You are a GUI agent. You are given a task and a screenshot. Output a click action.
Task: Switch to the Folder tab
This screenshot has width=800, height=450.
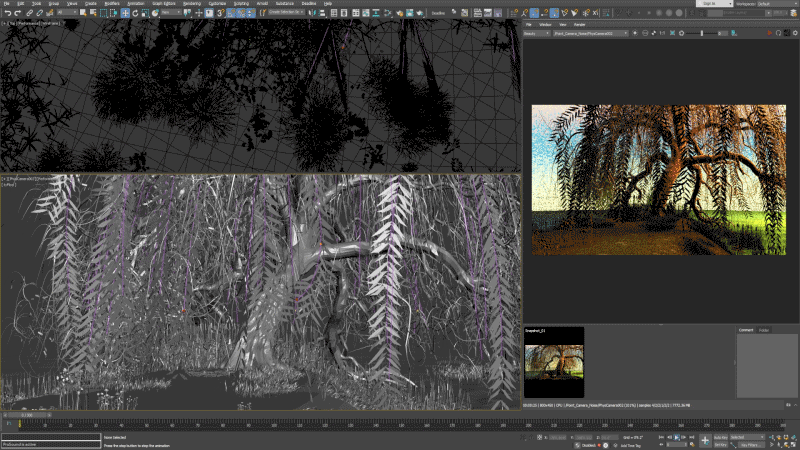click(x=764, y=329)
